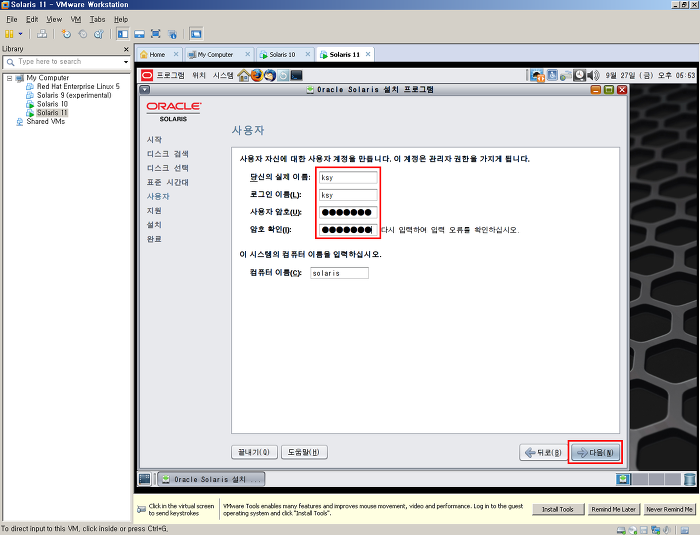Click the Install Tools button
700x535 pixels.
pyautogui.click(x=558, y=509)
